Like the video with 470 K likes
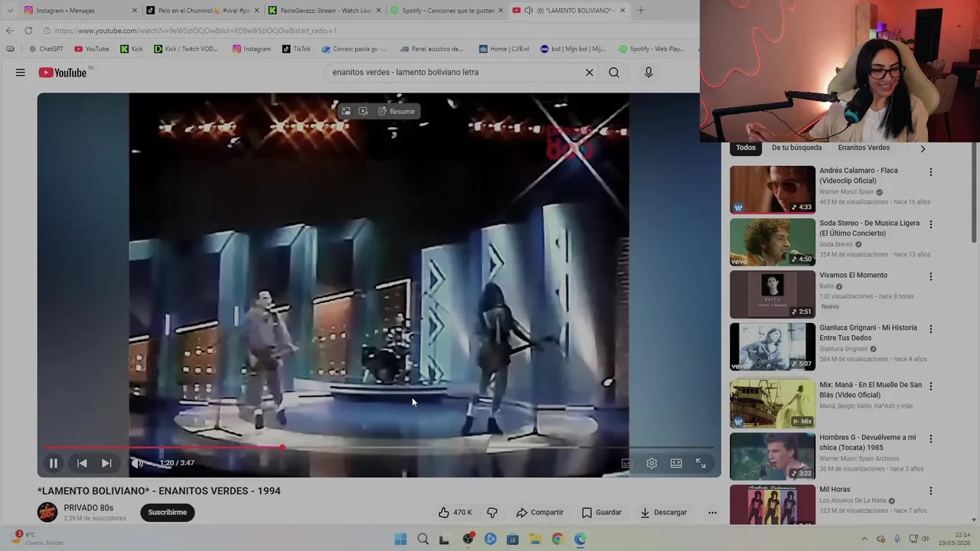This screenshot has height=551, width=980. [455, 512]
